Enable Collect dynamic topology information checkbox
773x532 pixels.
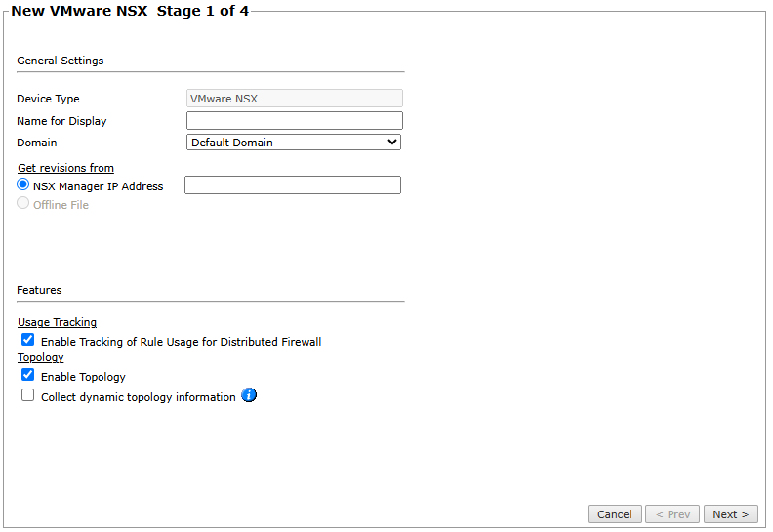pos(28,395)
